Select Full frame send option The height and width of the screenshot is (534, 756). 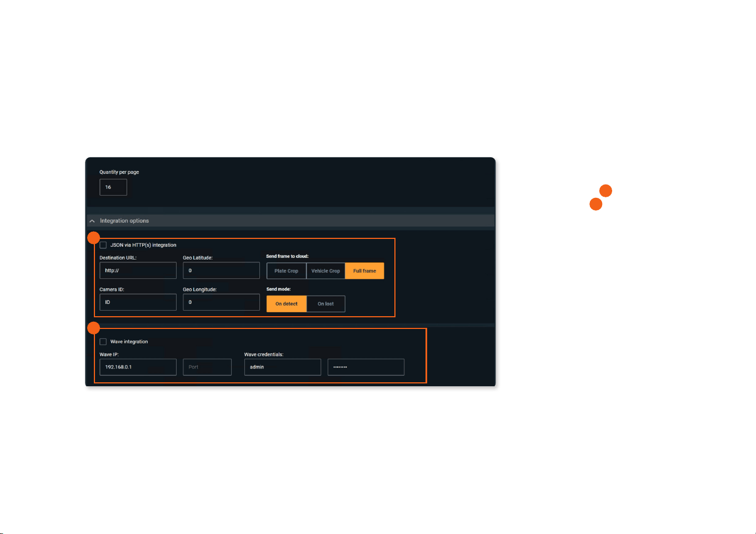point(364,271)
